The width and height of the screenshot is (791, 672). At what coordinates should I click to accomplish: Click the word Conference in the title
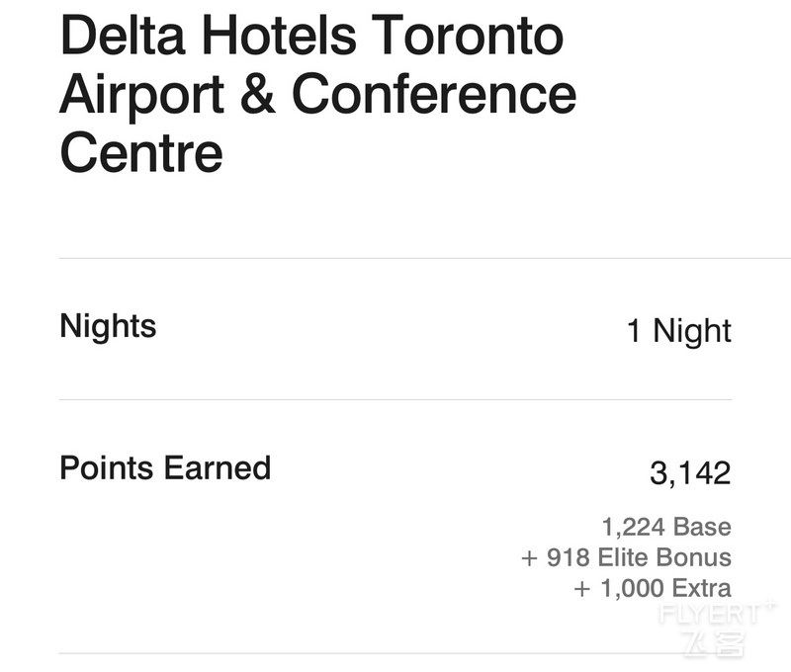(434, 94)
